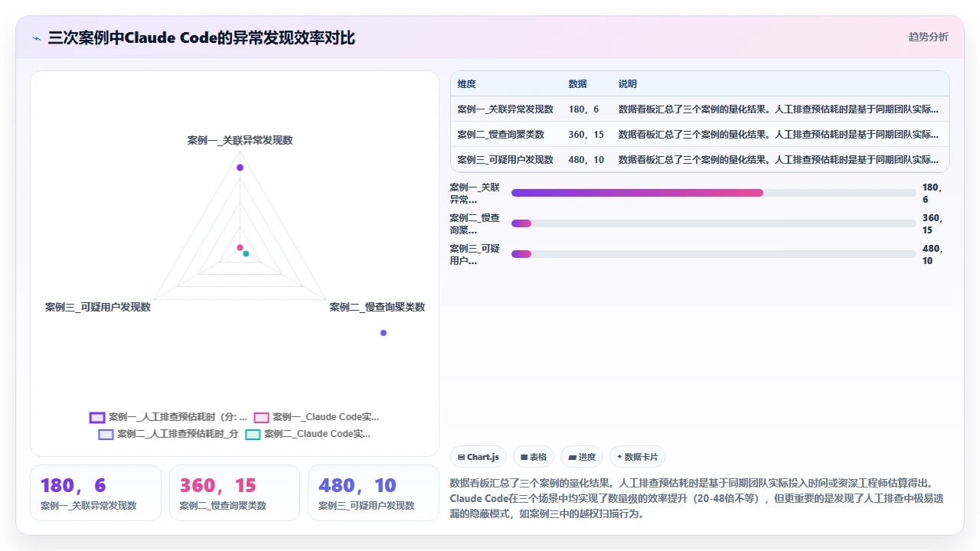Click the 180, 6 value beside first progress bar
The width and height of the screenshot is (980, 551).
tap(933, 193)
